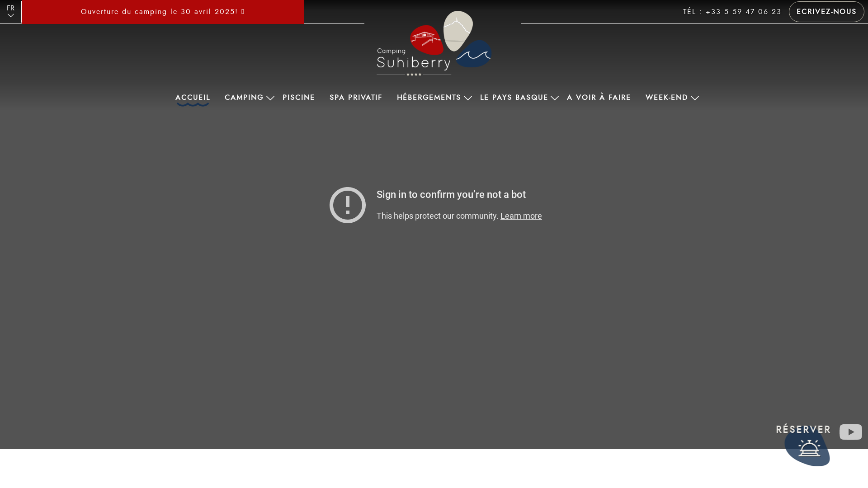Click the Learn more link
The image size is (868, 488).
[521, 216]
